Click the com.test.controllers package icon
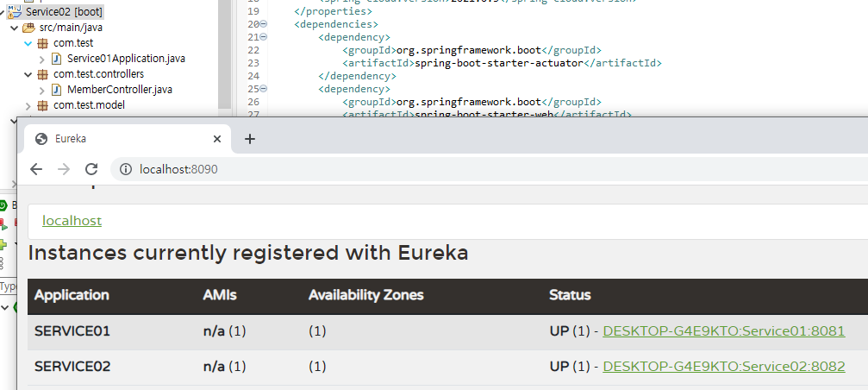The width and height of the screenshot is (868, 390). tap(42, 73)
